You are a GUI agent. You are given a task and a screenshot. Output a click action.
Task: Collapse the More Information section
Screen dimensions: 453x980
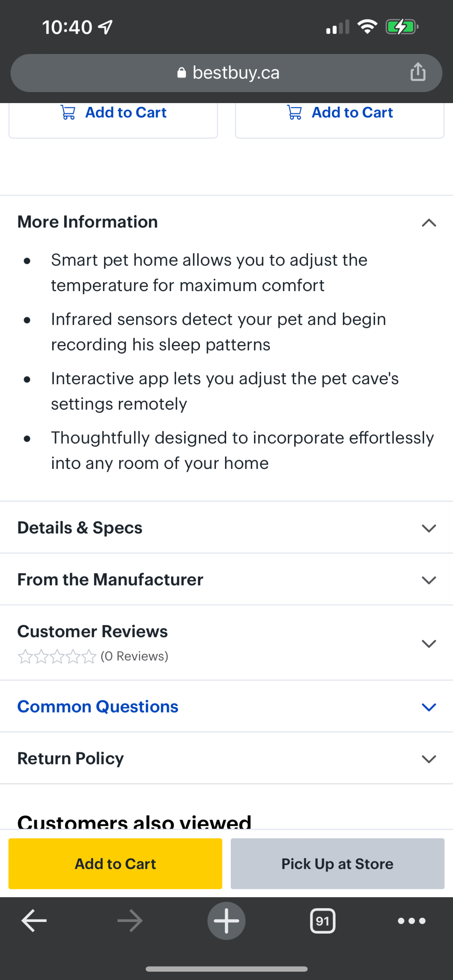click(x=429, y=222)
